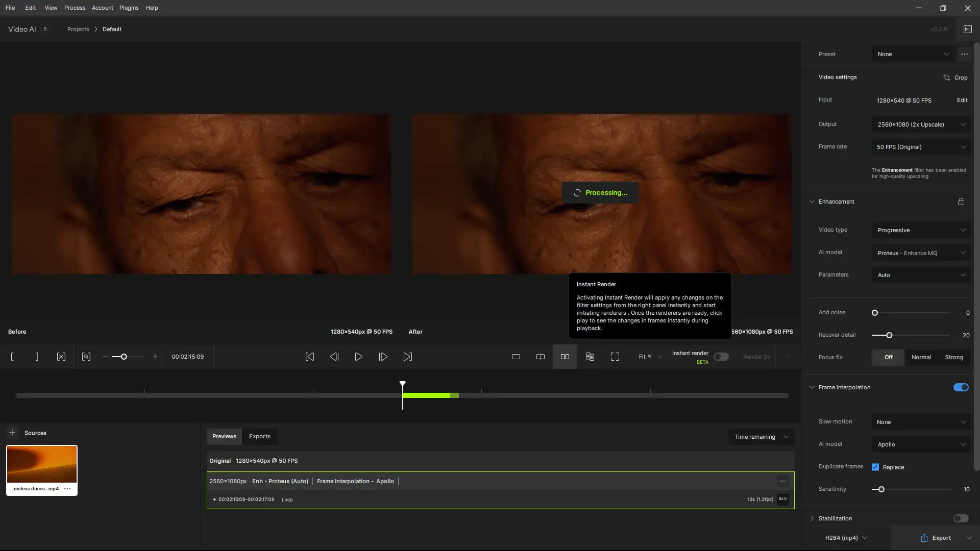Open the Process menu

pos(75,8)
